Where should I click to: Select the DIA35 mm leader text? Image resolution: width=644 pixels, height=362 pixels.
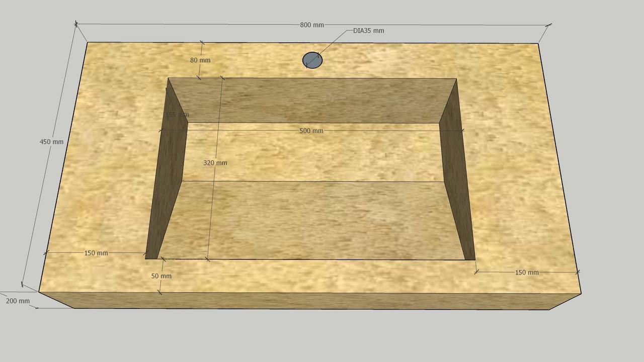[x=368, y=31]
